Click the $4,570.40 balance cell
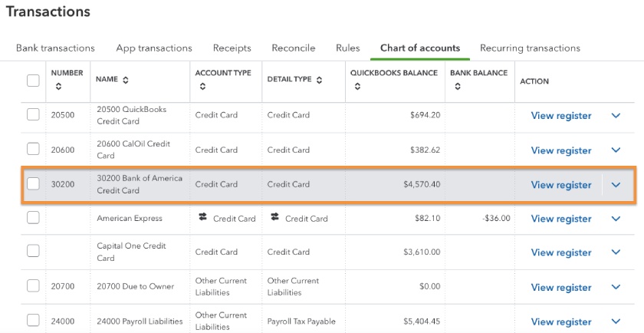The image size is (644, 333). [x=422, y=184]
